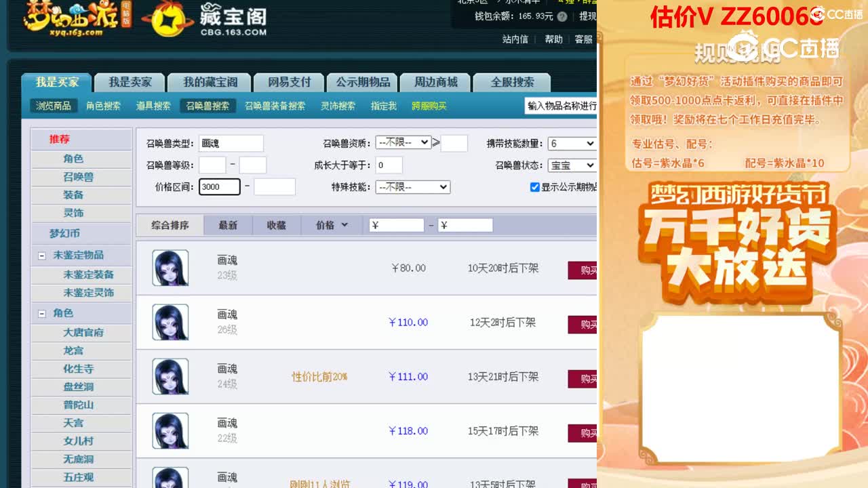Sort listings by 最新
This screenshot has height=488, width=868.
click(228, 225)
